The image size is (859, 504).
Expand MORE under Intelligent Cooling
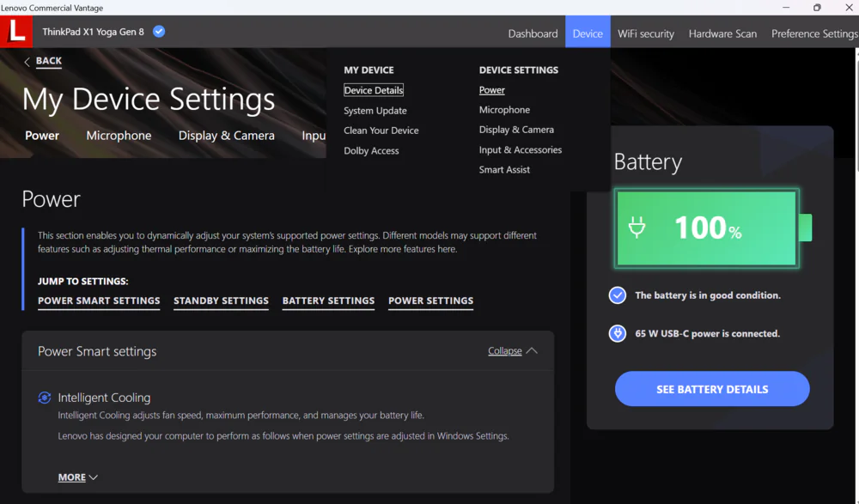point(78,477)
